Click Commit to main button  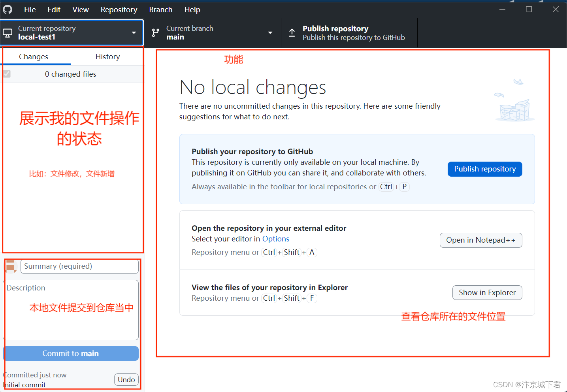click(x=71, y=353)
